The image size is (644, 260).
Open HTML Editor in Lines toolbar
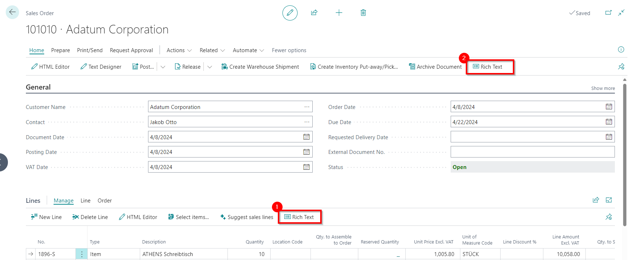(x=138, y=217)
